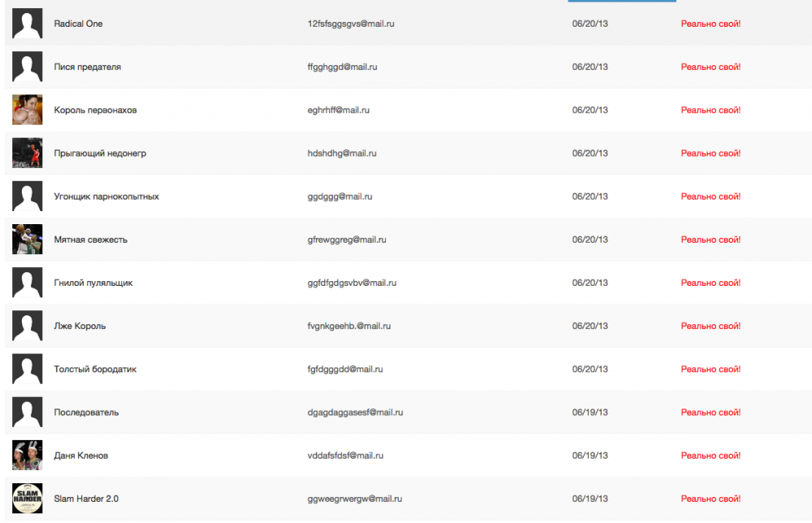Screen dimensions: 812x523
Task: Click the email ggweegrwergw@mail.ru
Action: (x=355, y=499)
